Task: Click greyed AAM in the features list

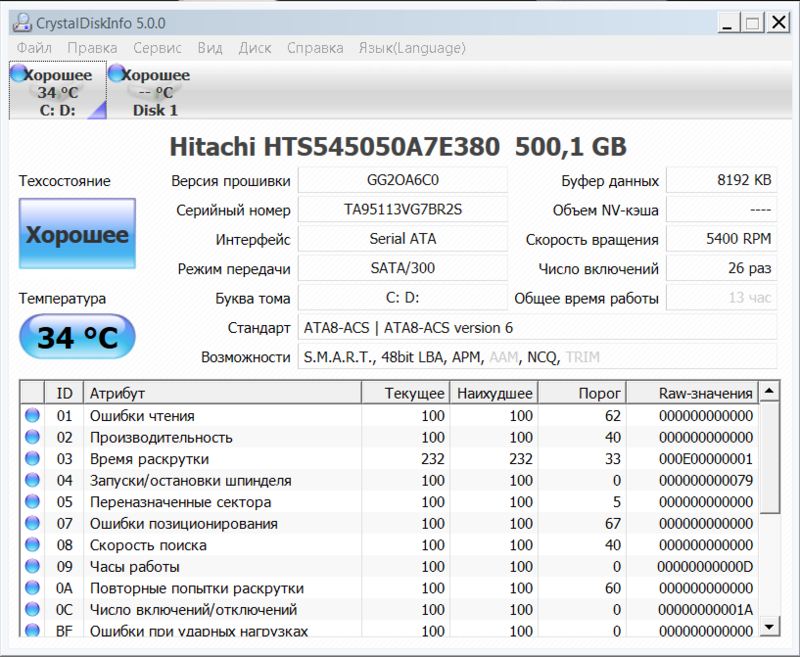Action: click(x=504, y=357)
